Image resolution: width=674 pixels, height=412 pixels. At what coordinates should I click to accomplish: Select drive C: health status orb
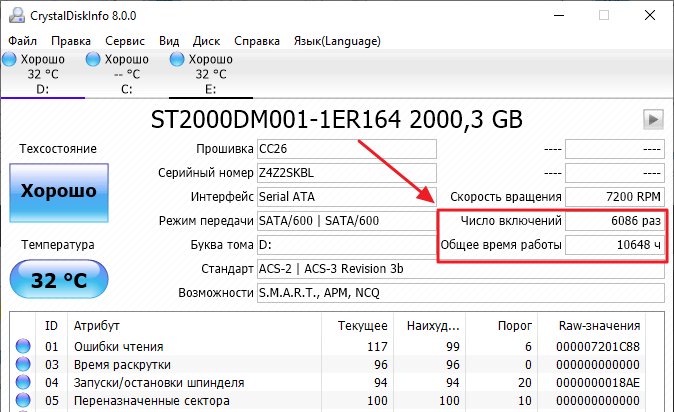click(x=95, y=60)
